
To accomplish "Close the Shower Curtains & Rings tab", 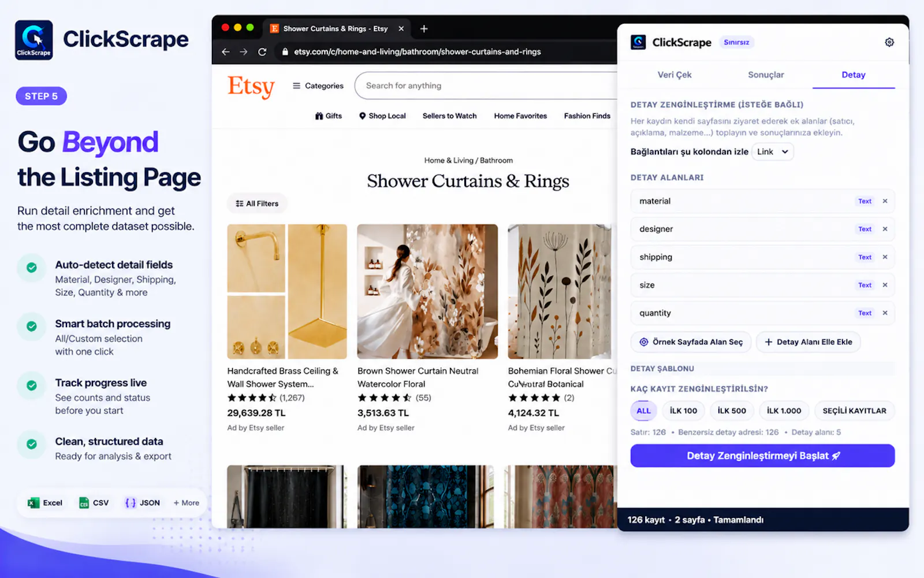I will pos(401,28).
